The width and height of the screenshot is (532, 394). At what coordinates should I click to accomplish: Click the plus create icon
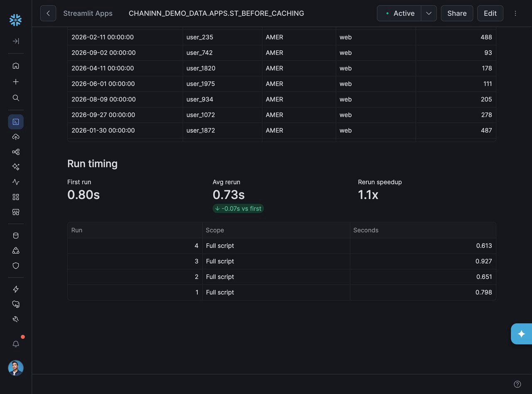[16, 82]
